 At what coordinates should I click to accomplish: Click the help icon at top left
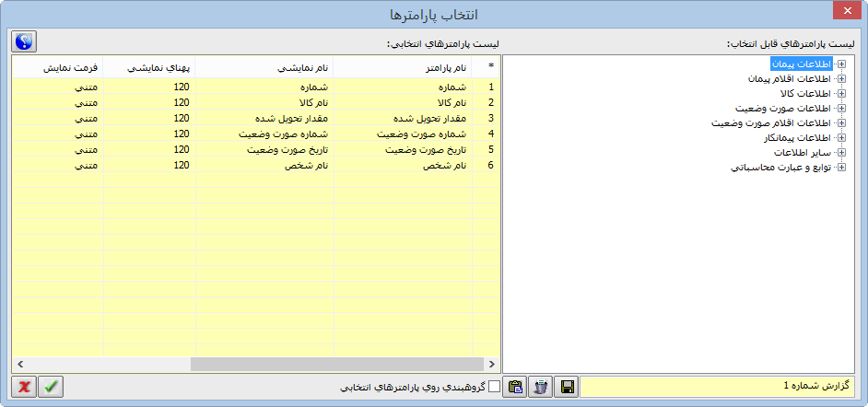click(24, 41)
